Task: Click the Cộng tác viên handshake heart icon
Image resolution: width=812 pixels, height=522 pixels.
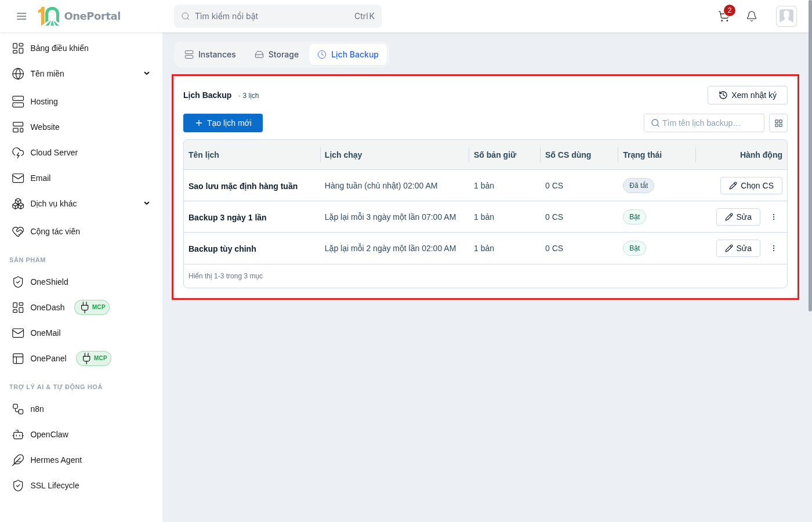Action: pyautogui.click(x=18, y=231)
